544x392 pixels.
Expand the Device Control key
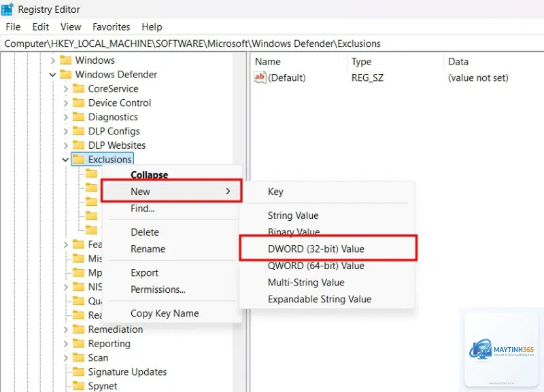[65, 103]
